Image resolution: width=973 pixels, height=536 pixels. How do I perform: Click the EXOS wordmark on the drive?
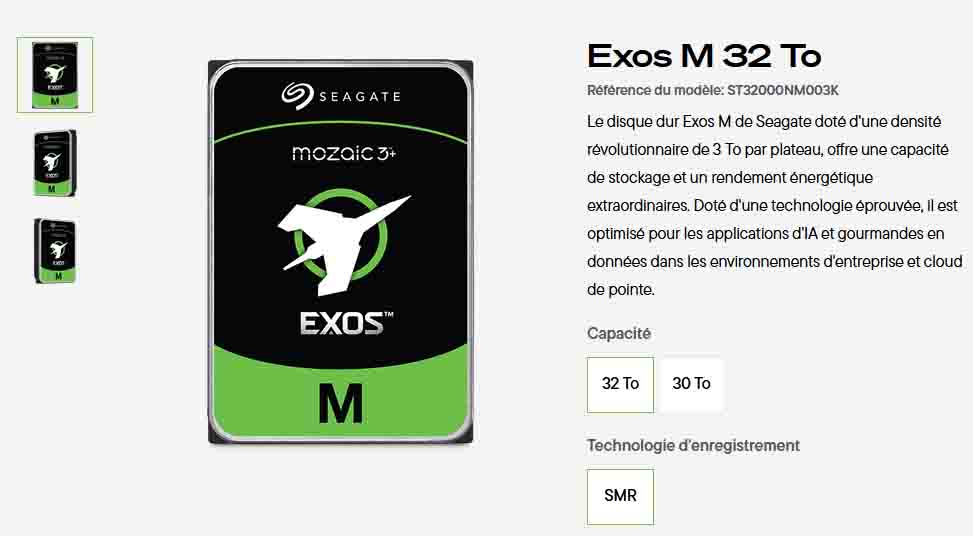click(x=346, y=323)
